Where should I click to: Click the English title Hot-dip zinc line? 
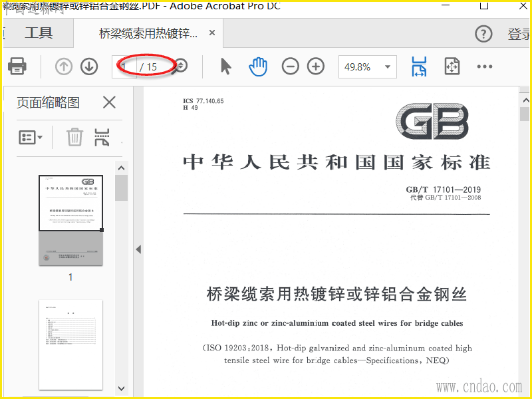[x=337, y=323]
